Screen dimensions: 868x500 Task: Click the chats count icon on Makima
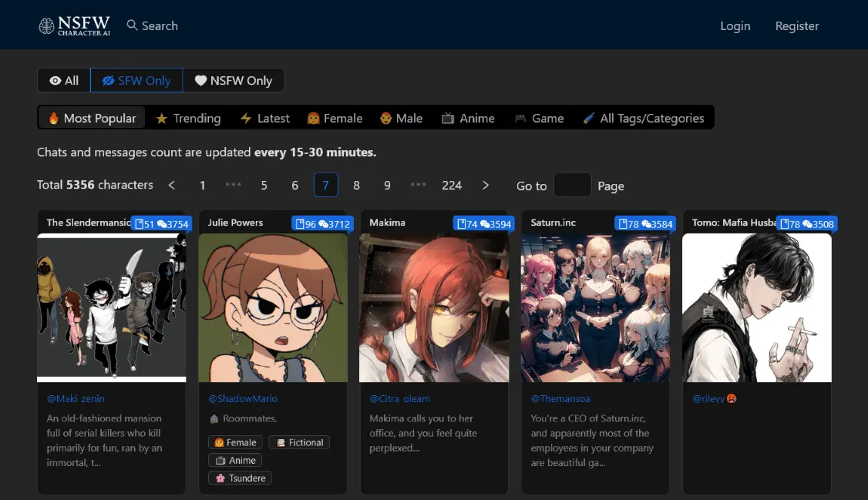click(x=461, y=224)
